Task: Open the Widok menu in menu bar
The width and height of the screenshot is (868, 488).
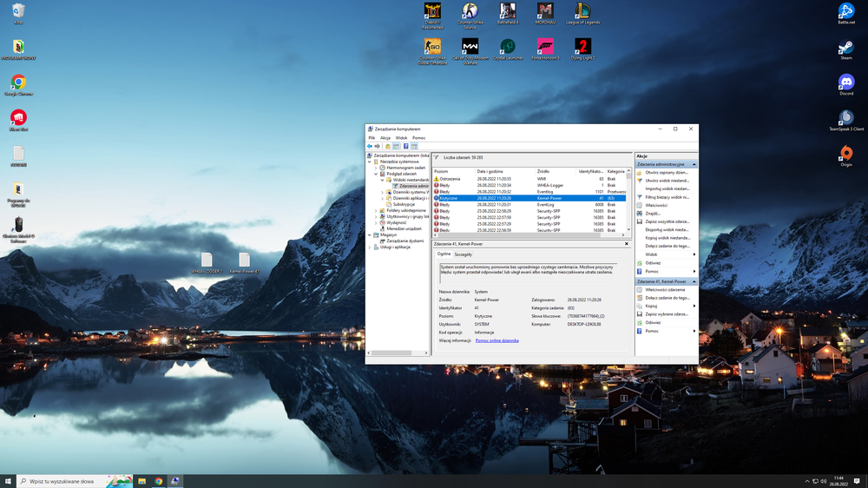Action: coord(401,138)
